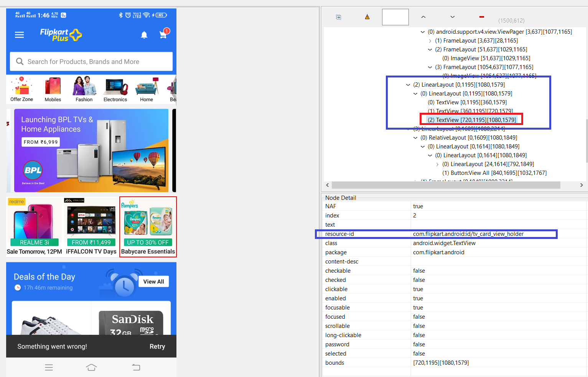Click the NAF value true
The image size is (588, 377).
418,206
